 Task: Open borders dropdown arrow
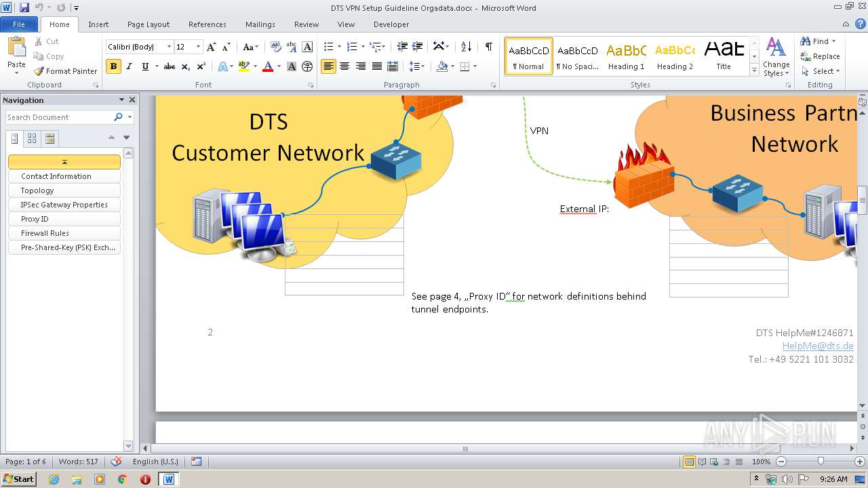coord(475,66)
